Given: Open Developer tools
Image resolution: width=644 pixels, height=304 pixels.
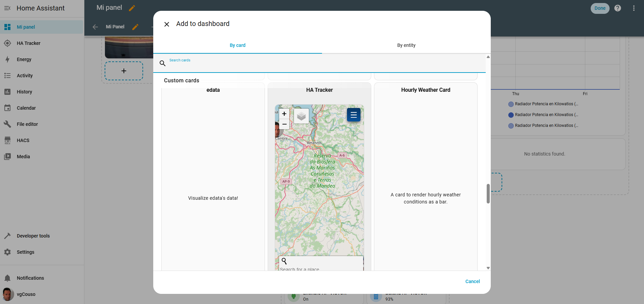Looking at the screenshot, I should tap(42, 236).
